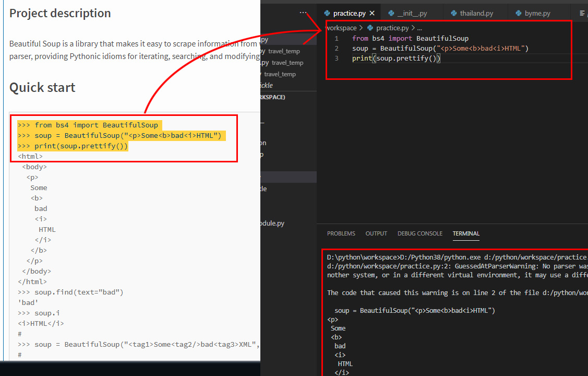The width and height of the screenshot is (588, 376).
Task: Switch to the DEBUG CONSOLE panel tab
Action: [x=420, y=233]
